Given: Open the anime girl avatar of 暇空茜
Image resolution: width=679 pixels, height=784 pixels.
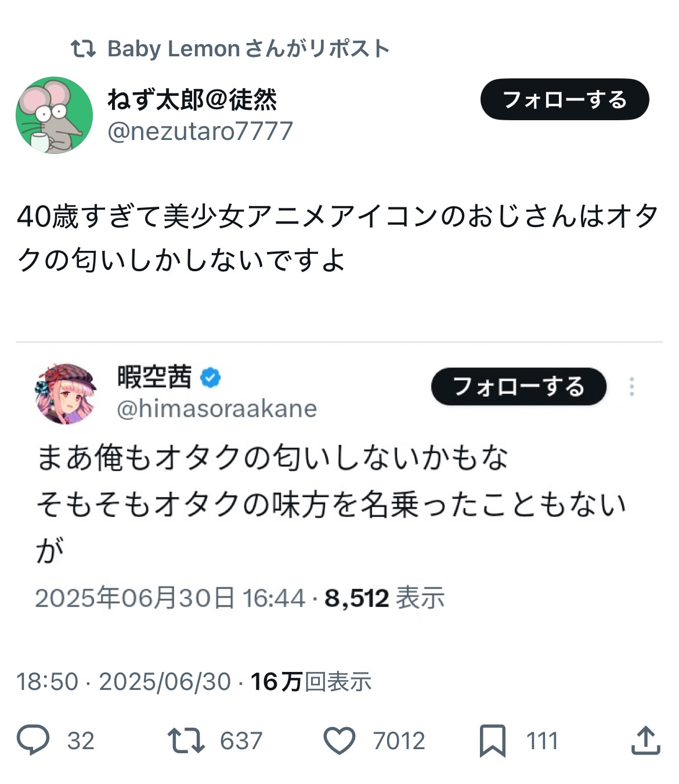Looking at the screenshot, I should point(66,393).
